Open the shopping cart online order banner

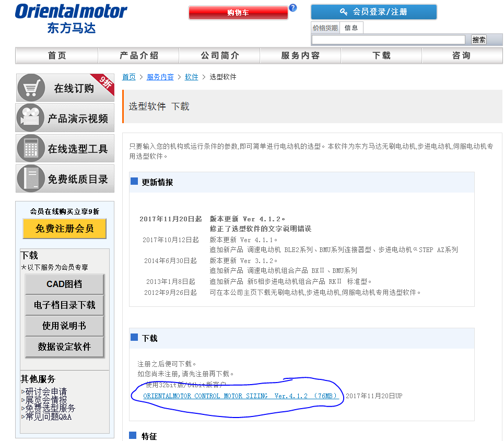[65, 88]
